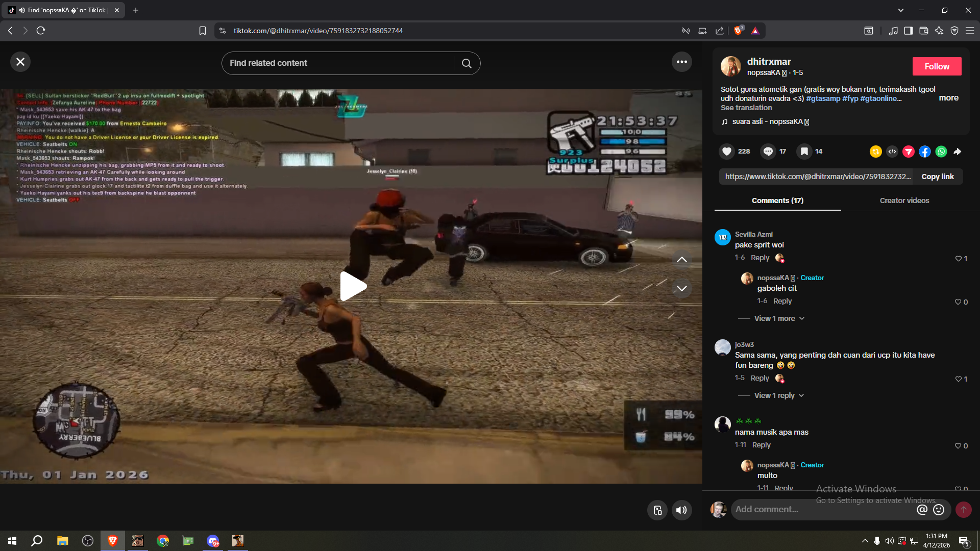The image size is (980, 551).
Task: Go to previous video with up chevron
Action: (681, 260)
